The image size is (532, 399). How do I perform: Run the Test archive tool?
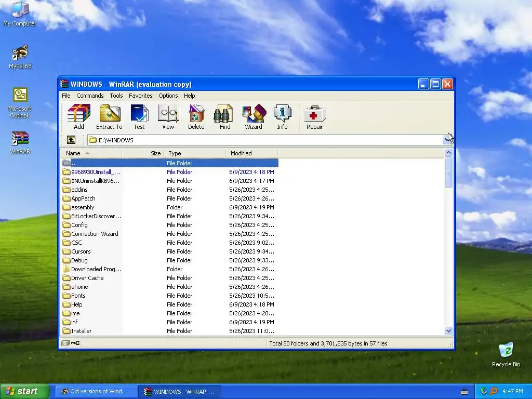[x=139, y=117]
